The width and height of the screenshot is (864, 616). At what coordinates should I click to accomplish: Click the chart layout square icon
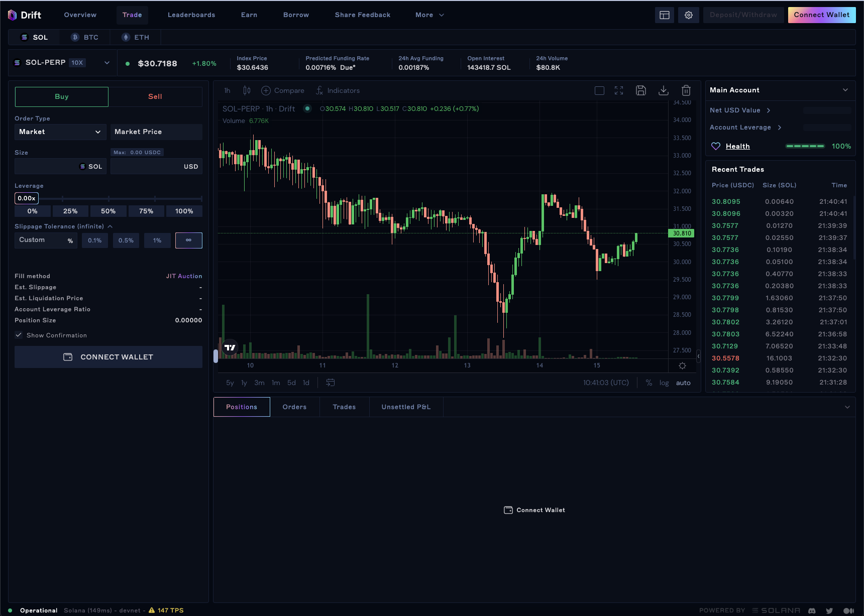599,90
